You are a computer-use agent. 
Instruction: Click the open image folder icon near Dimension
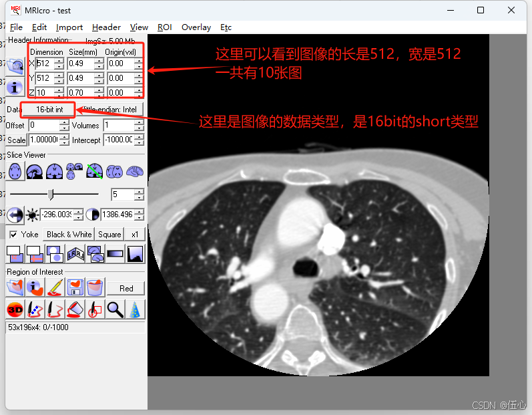(x=15, y=66)
